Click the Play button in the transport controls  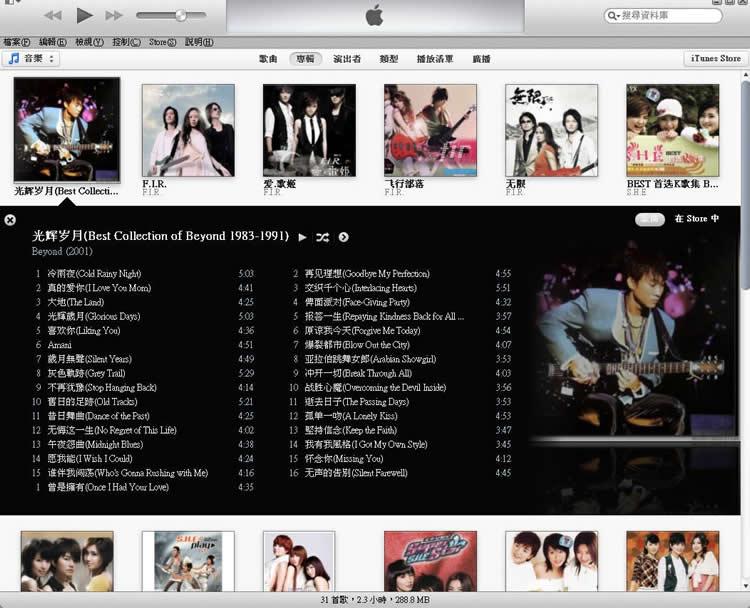coord(84,15)
